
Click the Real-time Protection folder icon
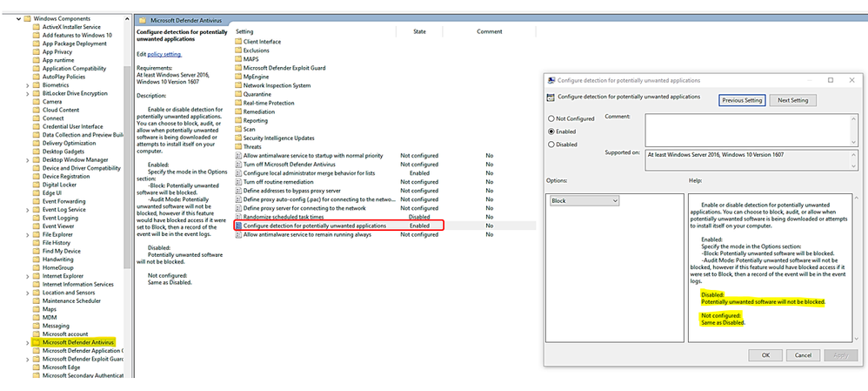point(238,103)
